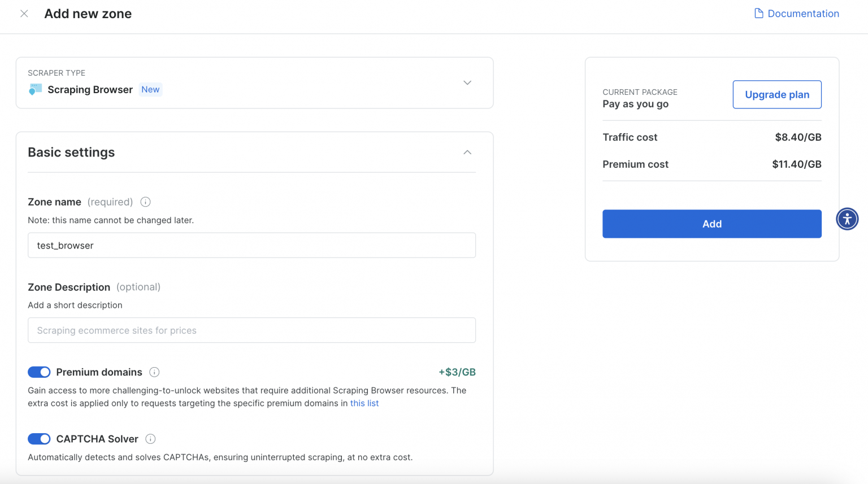The height and width of the screenshot is (484, 868).
Task: Click the info icon beside CAPTCHA Solver
Action: [x=150, y=439]
